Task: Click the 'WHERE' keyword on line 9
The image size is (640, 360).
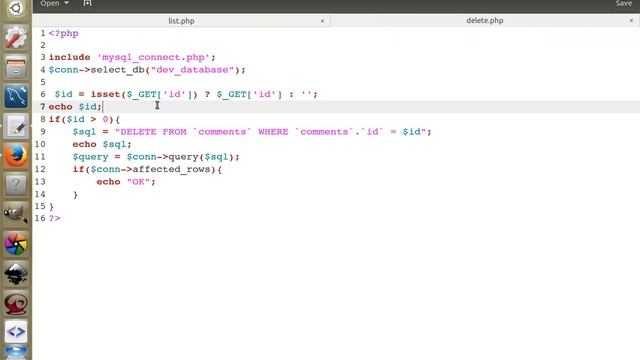Action: pos(273,132)
